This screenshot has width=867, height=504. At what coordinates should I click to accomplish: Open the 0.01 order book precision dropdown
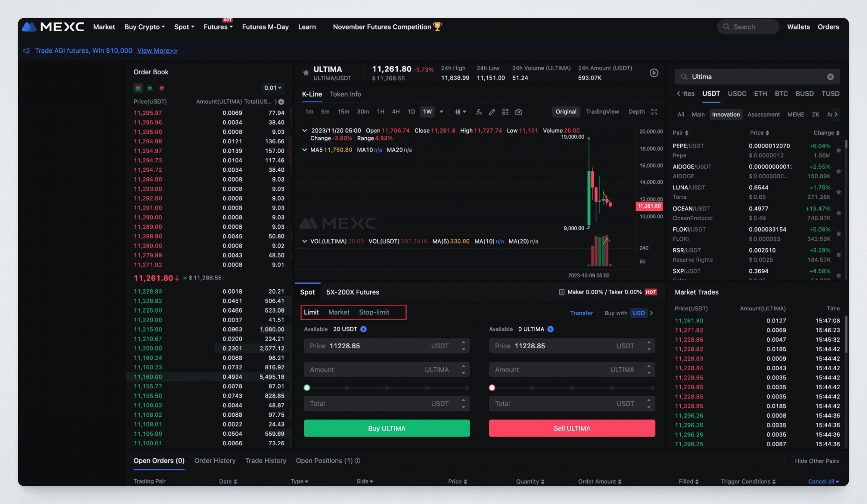pyautogui.click(x=273, y=88)
